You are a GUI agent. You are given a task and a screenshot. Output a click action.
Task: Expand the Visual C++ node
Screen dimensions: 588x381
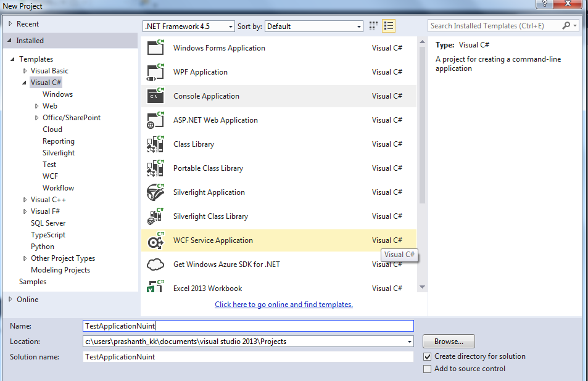pos(25,200)
